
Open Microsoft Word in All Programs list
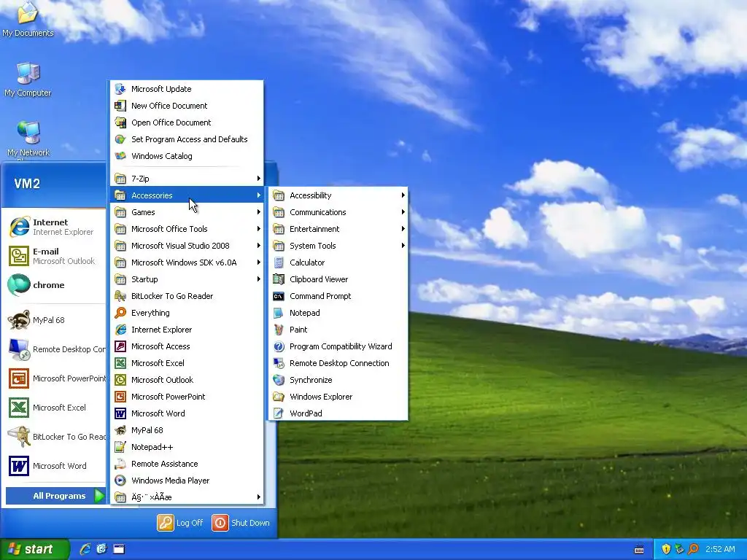(x=187, y=413)
